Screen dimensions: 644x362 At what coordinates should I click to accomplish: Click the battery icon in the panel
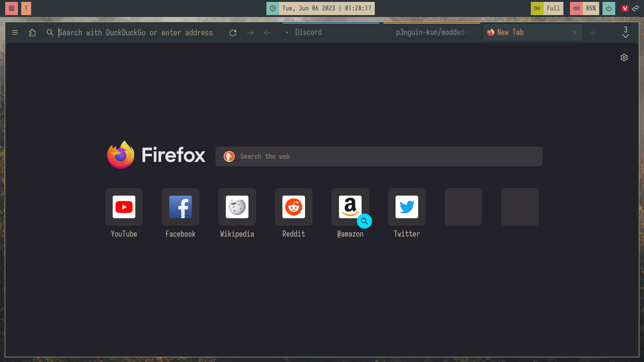(x=537, y=8)
